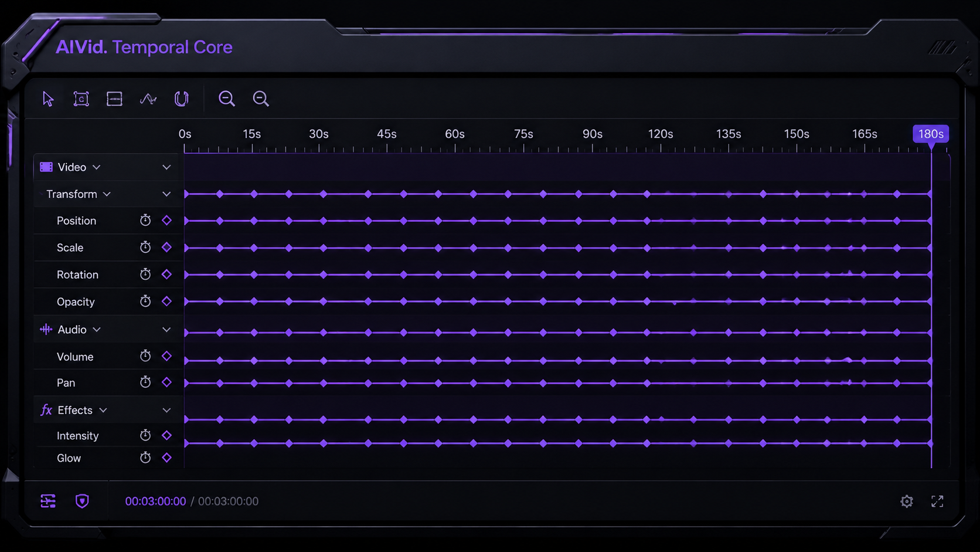Toggle the Pan stopwatch animation
The height and width of the screenshot is (552, 980).
[x=145, y=382]
